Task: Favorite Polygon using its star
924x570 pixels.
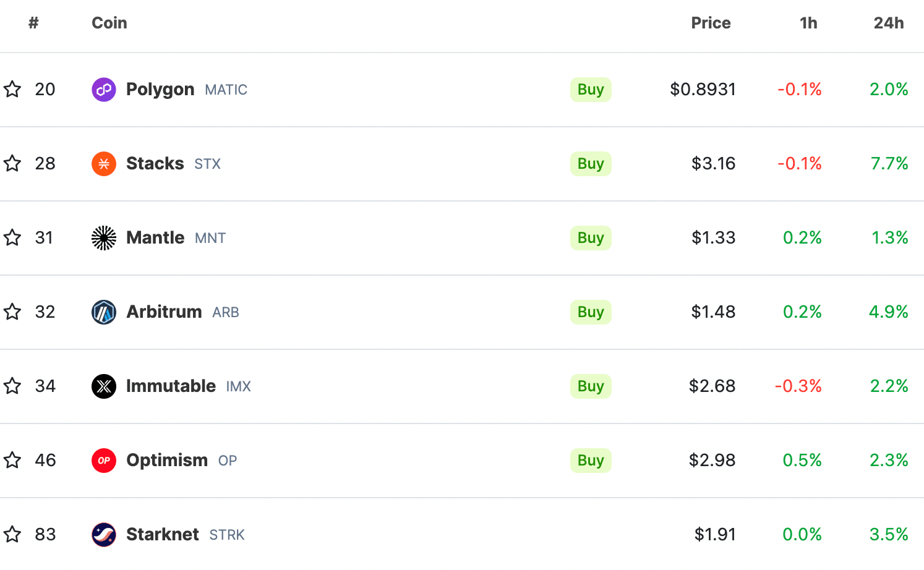Action: [12, 89]
